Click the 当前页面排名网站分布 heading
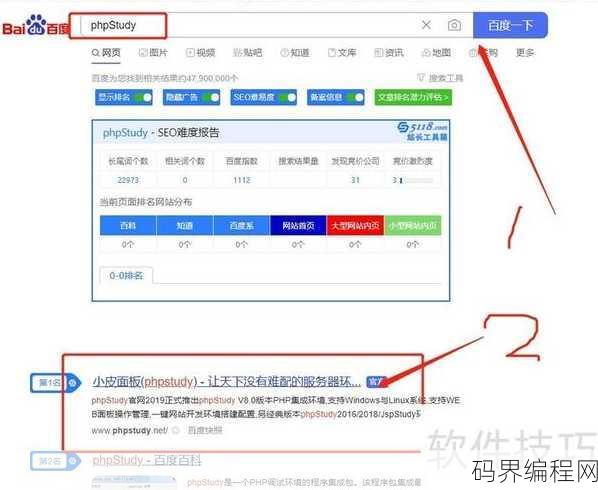 (x=146, y=202)
